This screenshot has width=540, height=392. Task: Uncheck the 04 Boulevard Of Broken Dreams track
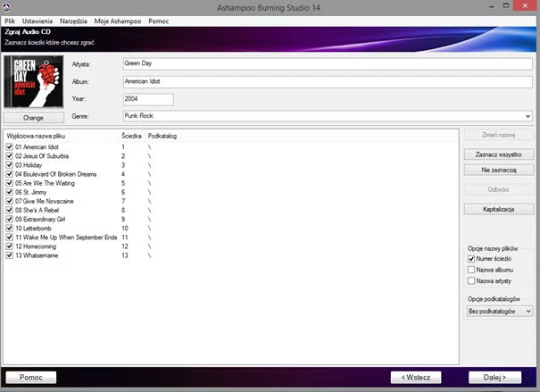coord(10,174)
